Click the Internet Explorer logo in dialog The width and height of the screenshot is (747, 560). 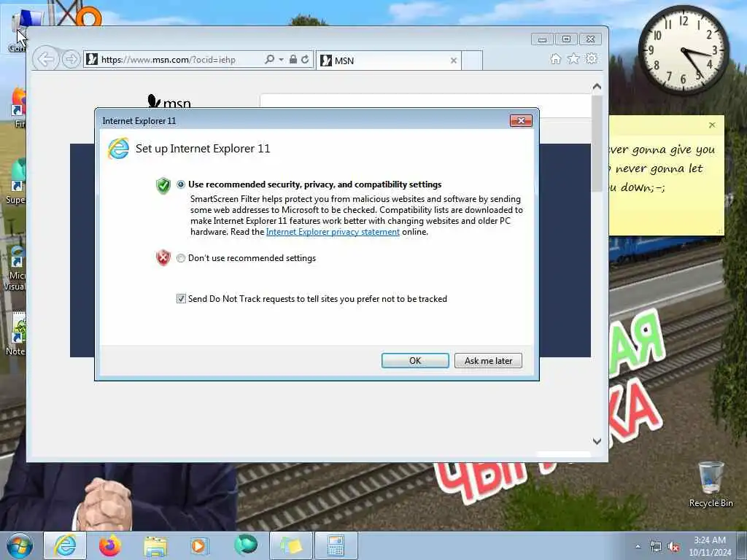point(118,149)
